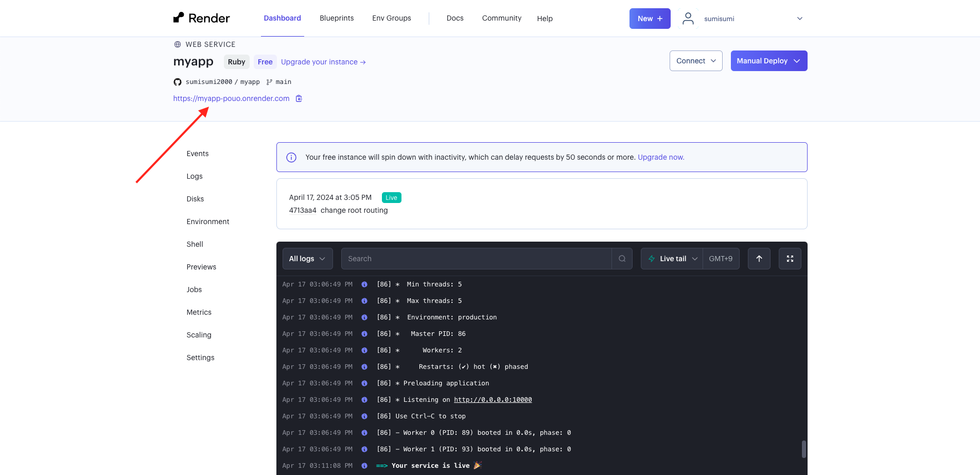Open Jobs in the sidebar

194,290
